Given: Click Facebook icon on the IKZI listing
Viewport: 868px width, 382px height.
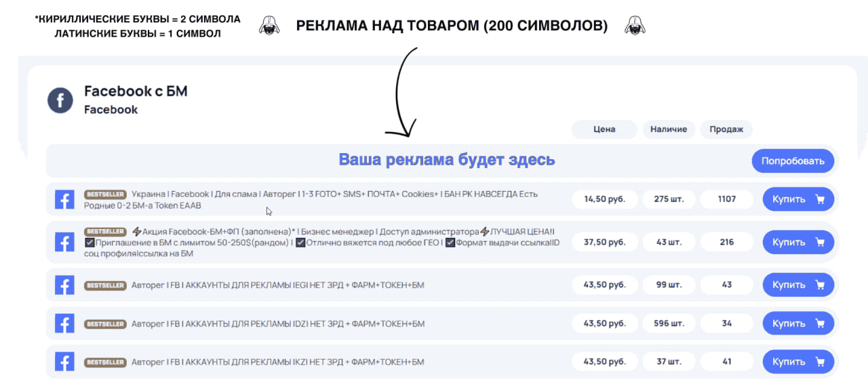Looking at the screenshot, I should pyautogui.click(x=64, y=362).
